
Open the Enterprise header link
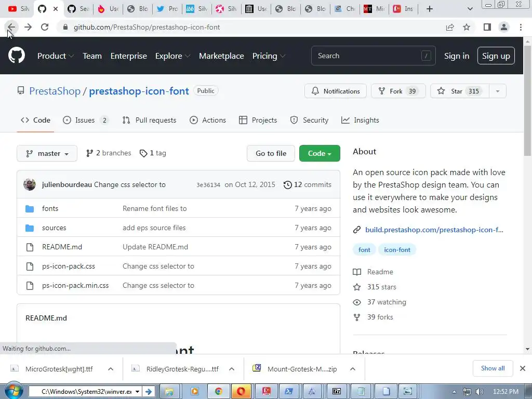pos(129,56)
